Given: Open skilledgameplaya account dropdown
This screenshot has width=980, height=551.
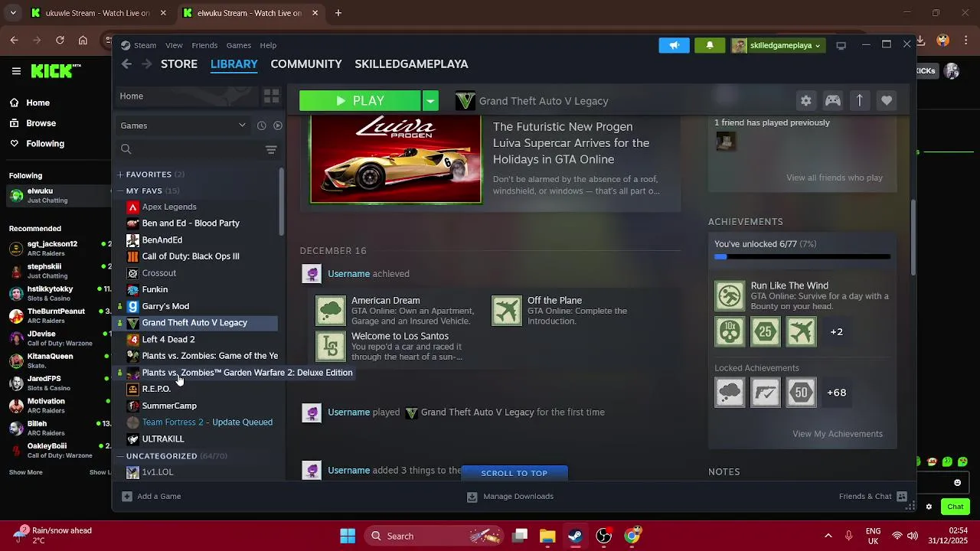Looking at the screenshot, I should tap(779, 45).
